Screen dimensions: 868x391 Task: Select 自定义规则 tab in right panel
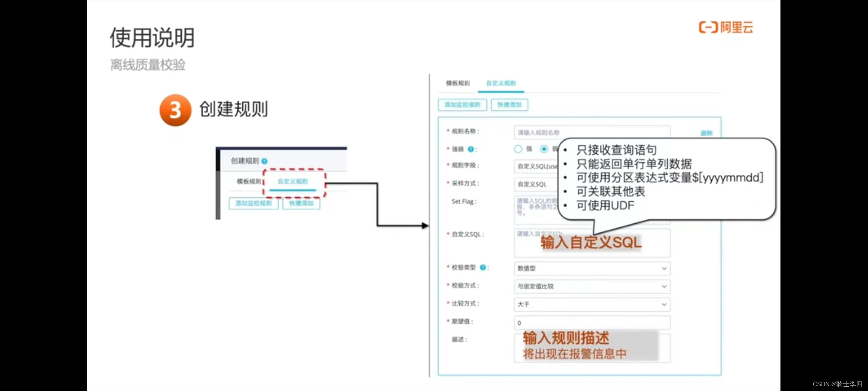point(501,83)
